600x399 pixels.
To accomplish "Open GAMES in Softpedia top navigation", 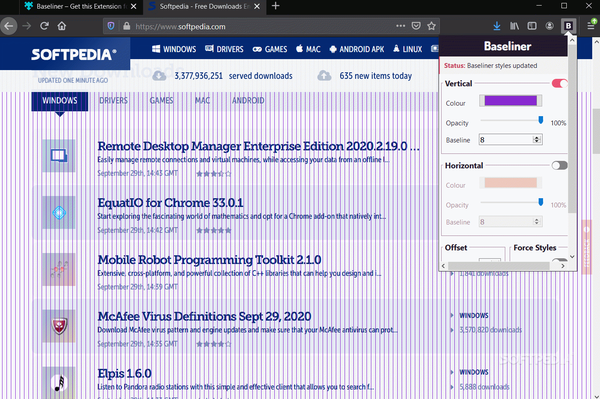I will tap(270, 49).
